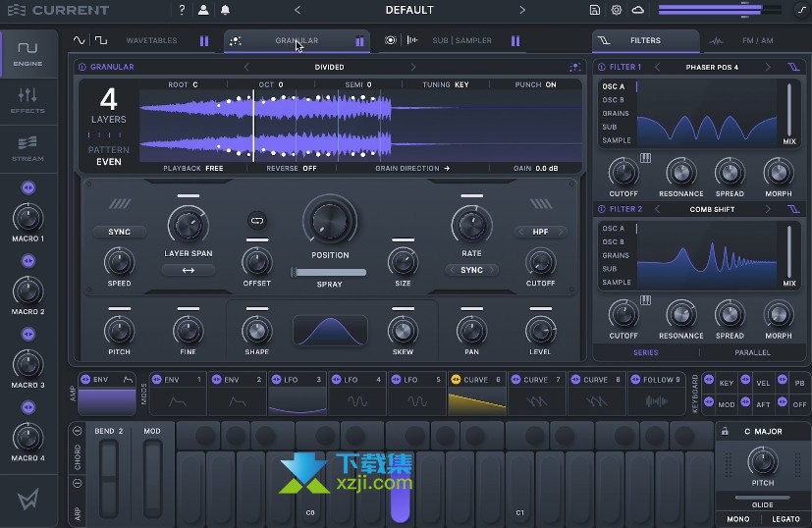The image size is (812, 528).
Task: Previous Filter 1 type before PHASER POS 4
Action: coord(657,67)
